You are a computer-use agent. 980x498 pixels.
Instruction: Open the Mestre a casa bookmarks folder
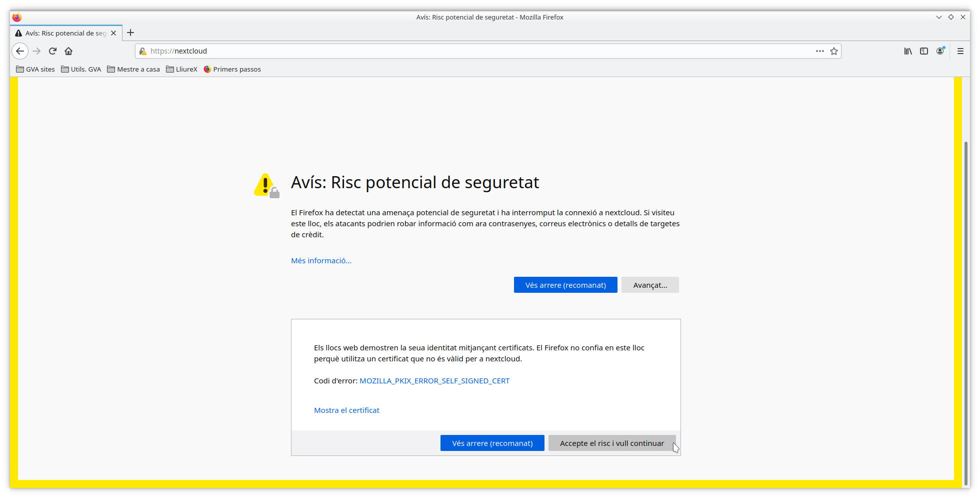(133, 69)
